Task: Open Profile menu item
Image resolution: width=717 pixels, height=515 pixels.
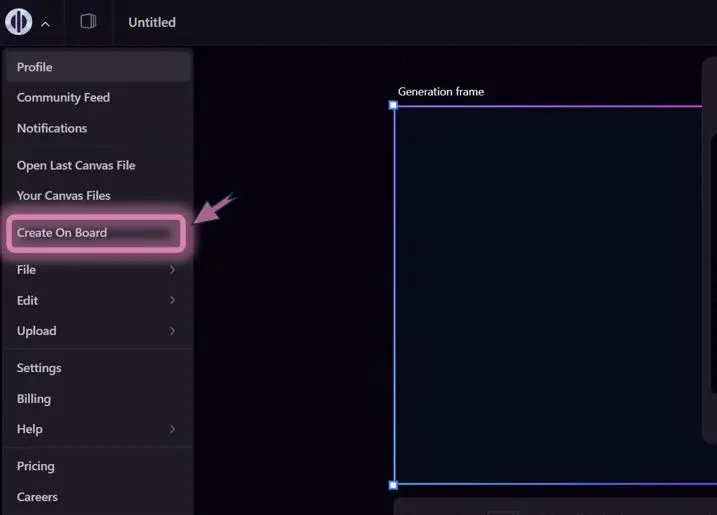Action: click(x=98, y=67)
